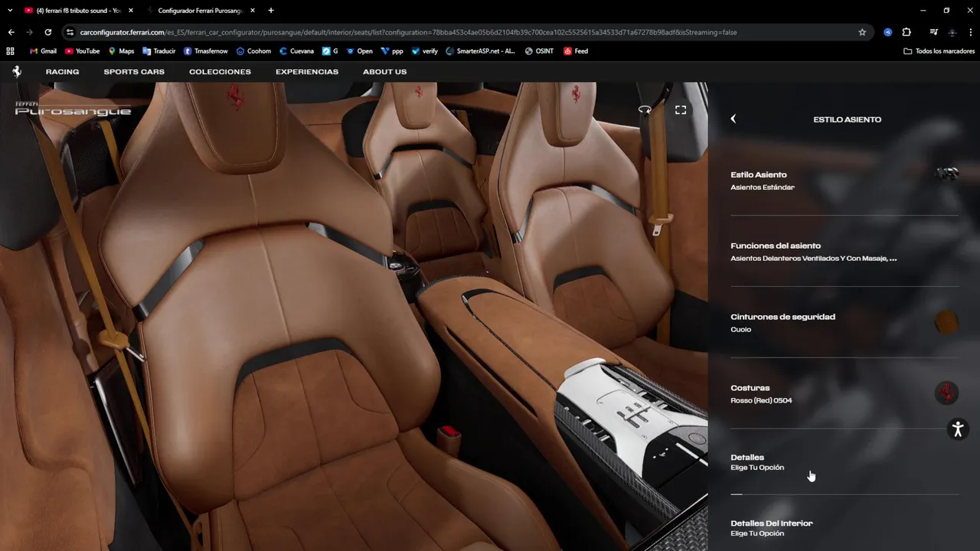
Task: Go back from Estilo Asiento panel
Action: pyautogui.click(x=733, y=119)
